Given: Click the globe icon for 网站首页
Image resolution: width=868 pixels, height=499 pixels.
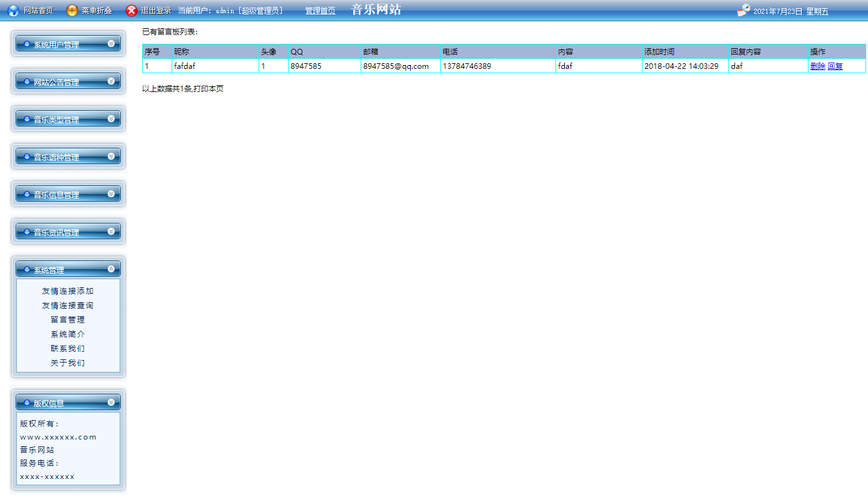Looking at the screenshot, I should click(x=13, y=11).
